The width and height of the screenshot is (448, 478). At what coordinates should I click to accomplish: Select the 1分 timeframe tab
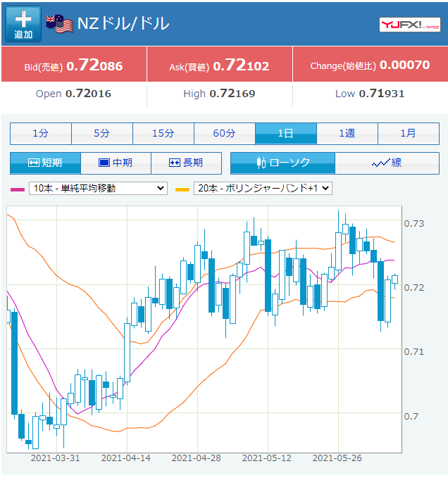tap(41, 134)
